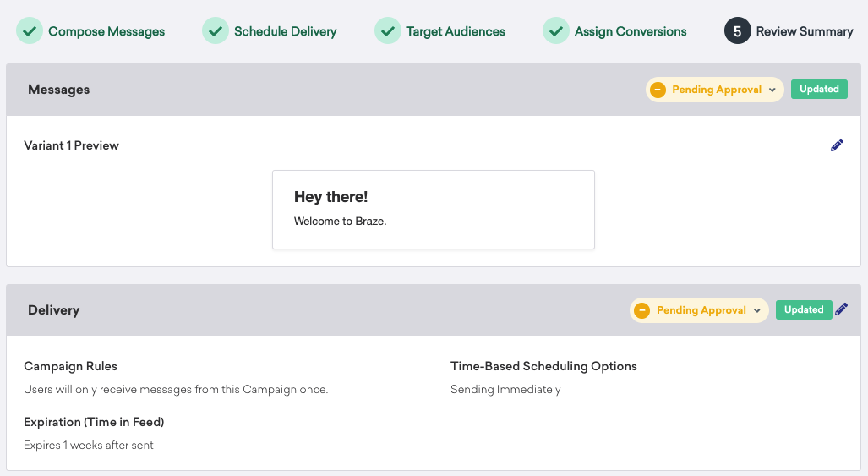Click the orange status icon in Delivery header
The image size is (868, 476).
point(641,310)
